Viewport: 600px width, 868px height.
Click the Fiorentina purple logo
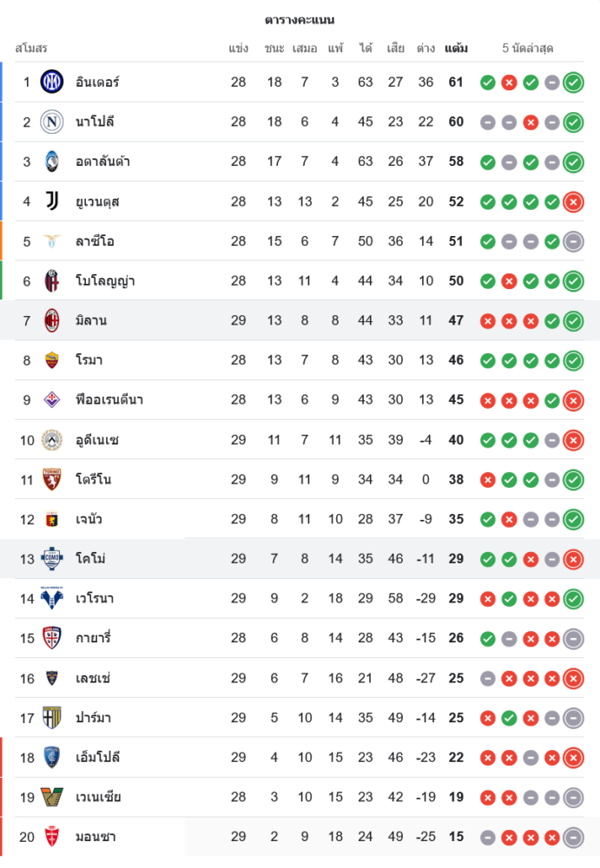pos(52,400)
